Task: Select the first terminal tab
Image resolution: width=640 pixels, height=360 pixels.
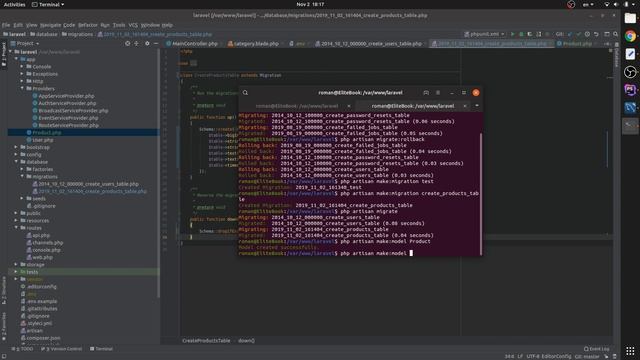Action: tap(297, 106)
